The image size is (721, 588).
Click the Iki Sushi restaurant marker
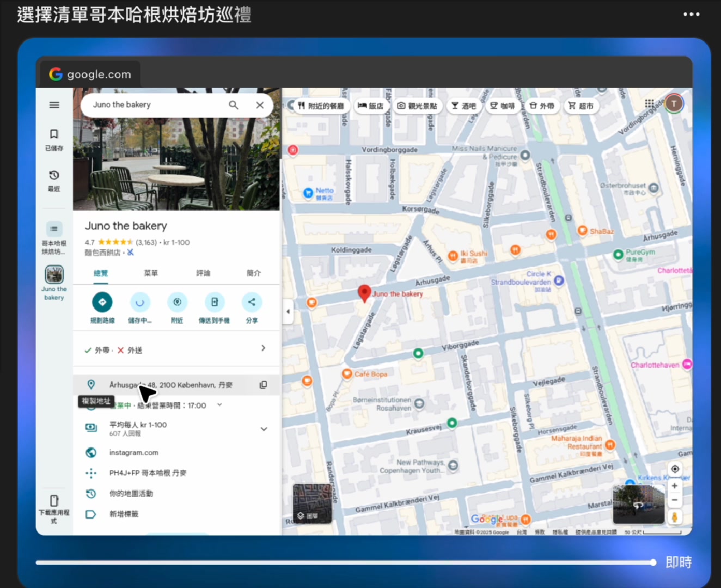(x=453, y=256)
